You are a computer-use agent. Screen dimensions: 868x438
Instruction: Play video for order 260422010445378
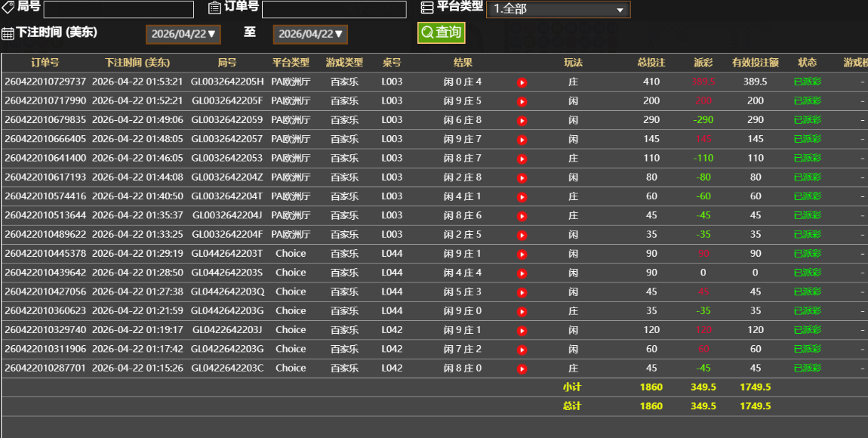(x=522, y=254)
